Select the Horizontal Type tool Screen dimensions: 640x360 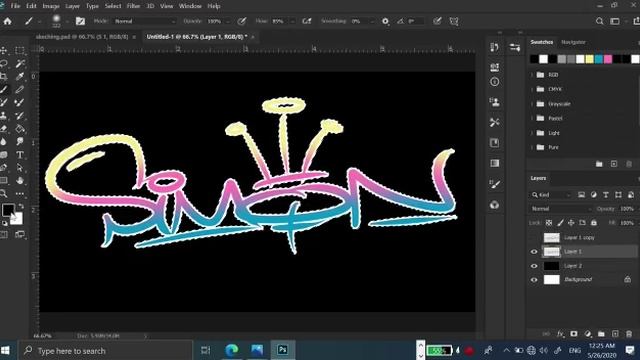[20, 155]
